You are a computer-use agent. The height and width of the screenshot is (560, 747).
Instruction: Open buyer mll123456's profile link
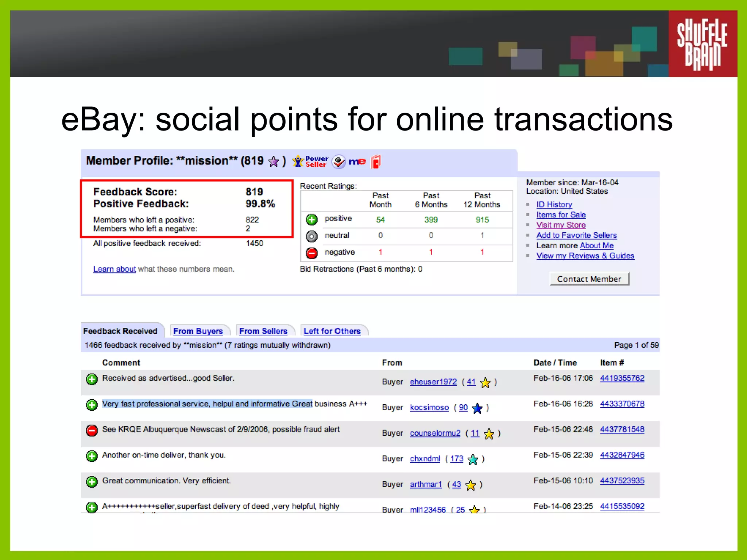click(x=428, y=509)
